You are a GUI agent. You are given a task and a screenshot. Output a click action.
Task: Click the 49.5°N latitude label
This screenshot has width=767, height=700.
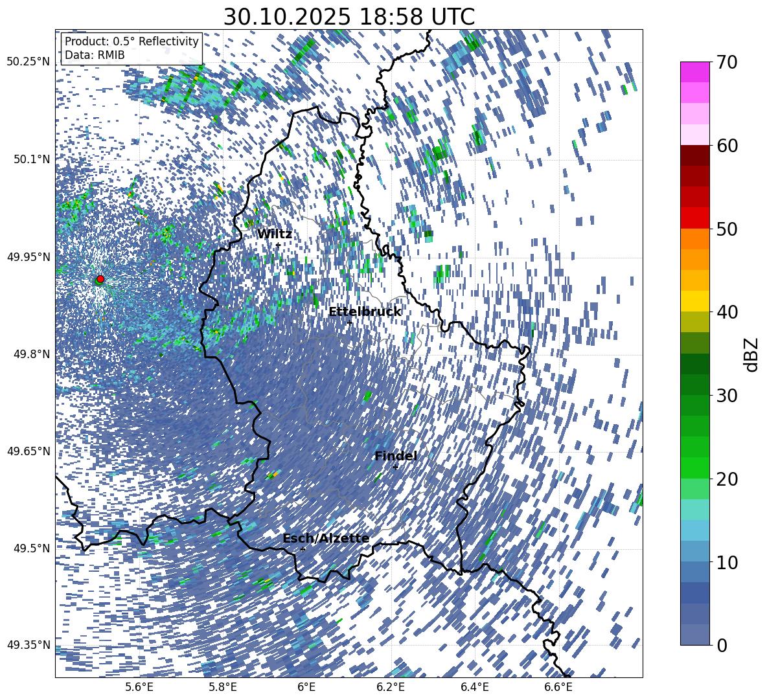[31, 548]
